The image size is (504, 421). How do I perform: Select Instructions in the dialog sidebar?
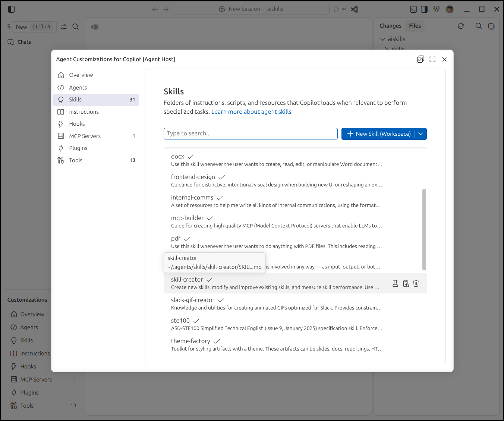click(x=96, y=112)
